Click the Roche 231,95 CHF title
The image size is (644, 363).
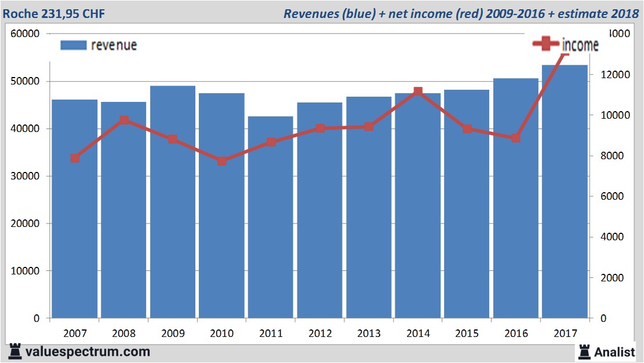[54, 13]
